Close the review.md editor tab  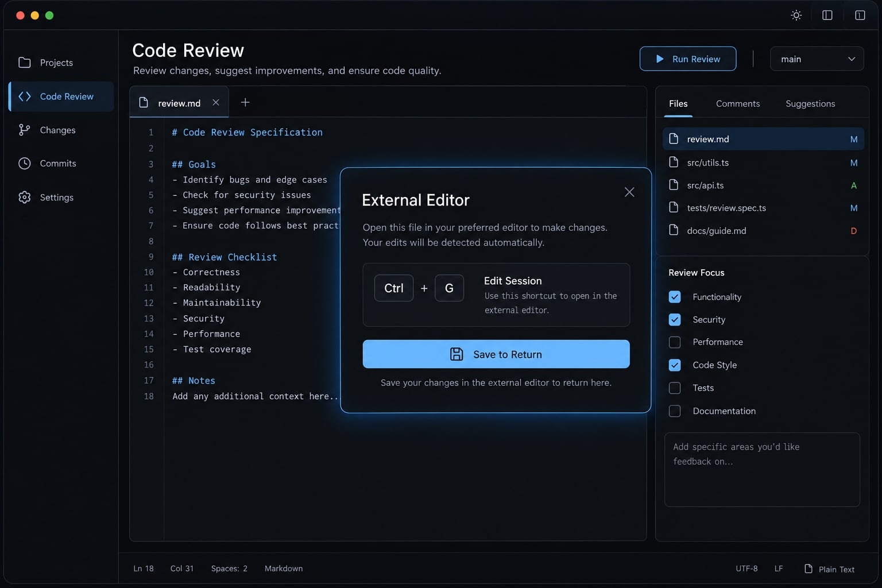(x=216, y=102)
